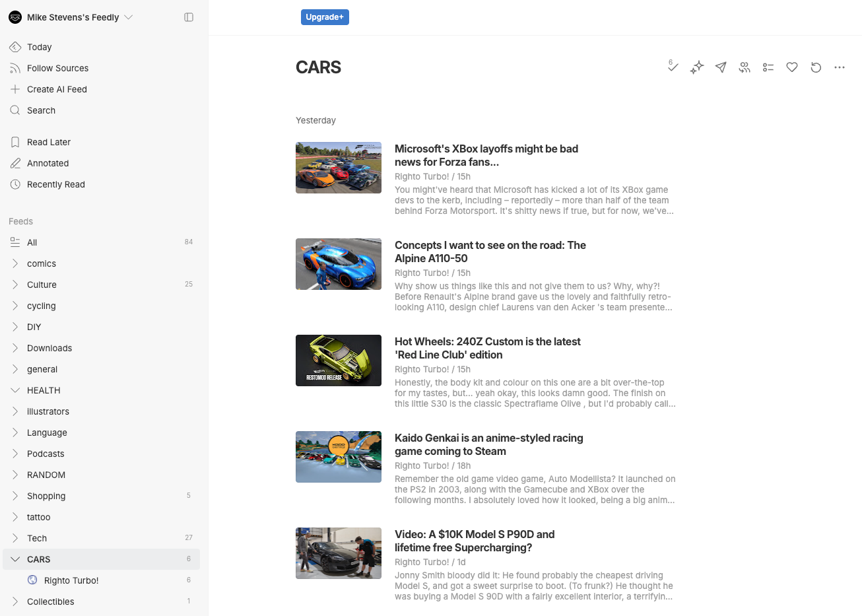Click the Recently Read clock icon
The height and width of the screenshot is (616, 862).
(15, 184)
